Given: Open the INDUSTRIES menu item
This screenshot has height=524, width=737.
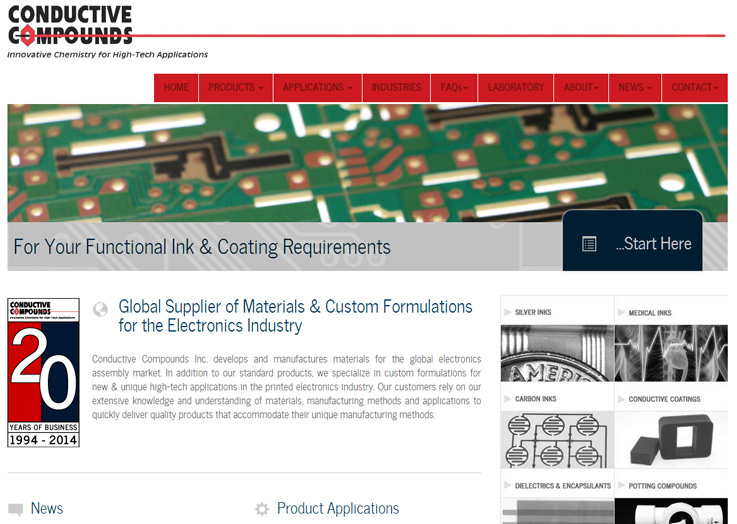Looking at the screenshot, I should 396,87.
